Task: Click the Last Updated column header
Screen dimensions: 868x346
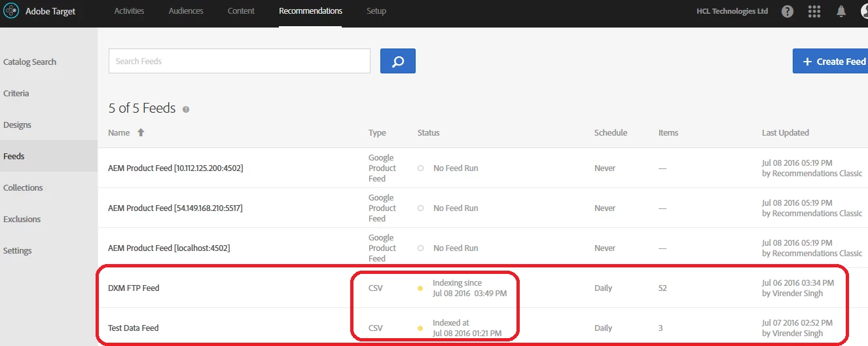Action: point(786,132)
